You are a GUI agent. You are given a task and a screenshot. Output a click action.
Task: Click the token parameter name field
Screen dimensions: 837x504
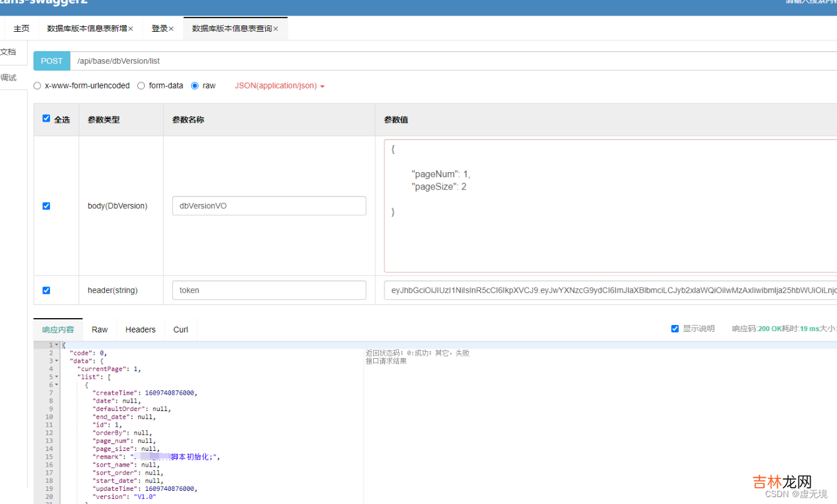point(269,290)
